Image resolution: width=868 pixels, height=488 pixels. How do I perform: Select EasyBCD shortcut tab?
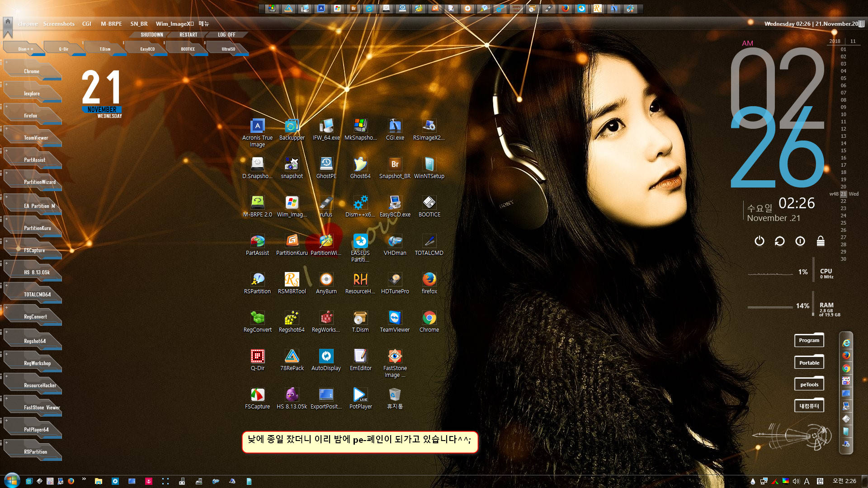(147, 49)
